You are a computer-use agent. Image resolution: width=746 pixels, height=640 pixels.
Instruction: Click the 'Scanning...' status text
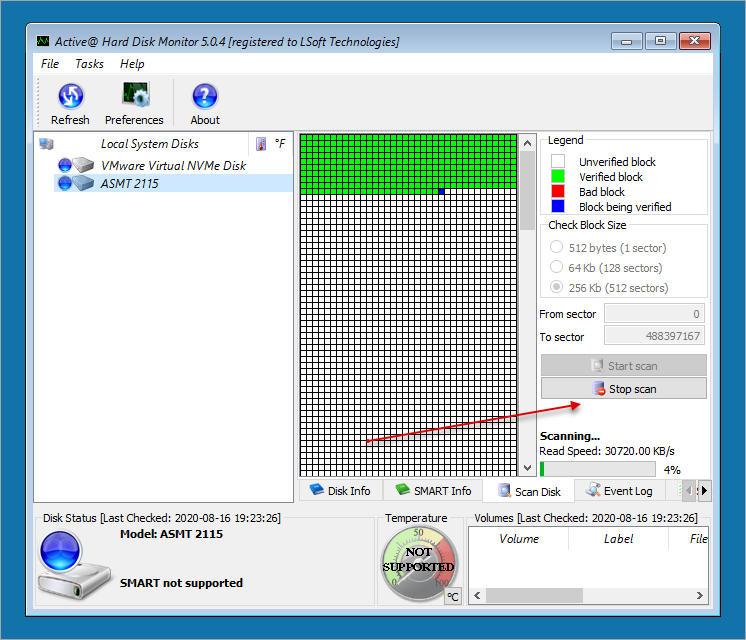tap(569, 436)
